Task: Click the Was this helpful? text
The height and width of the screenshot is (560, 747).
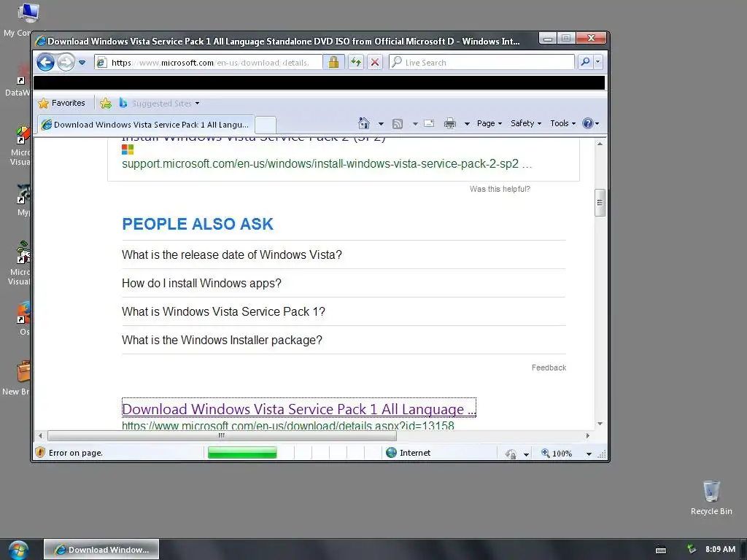Action: point(500,189)
